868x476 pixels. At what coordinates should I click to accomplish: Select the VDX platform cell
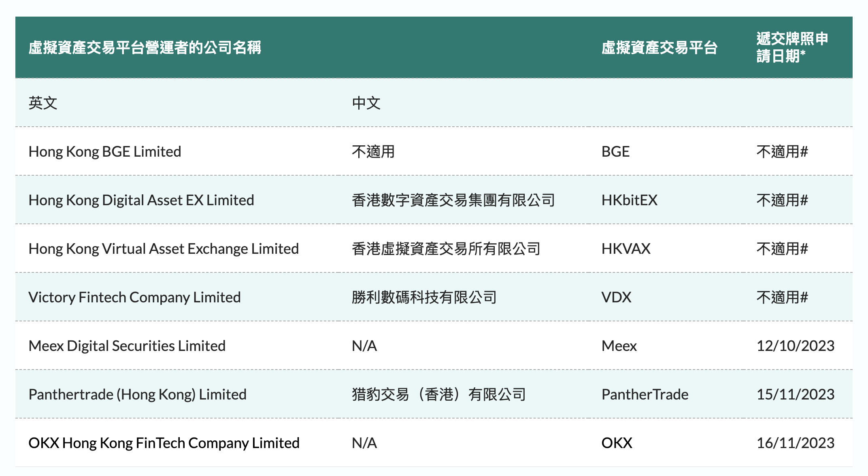616,297
